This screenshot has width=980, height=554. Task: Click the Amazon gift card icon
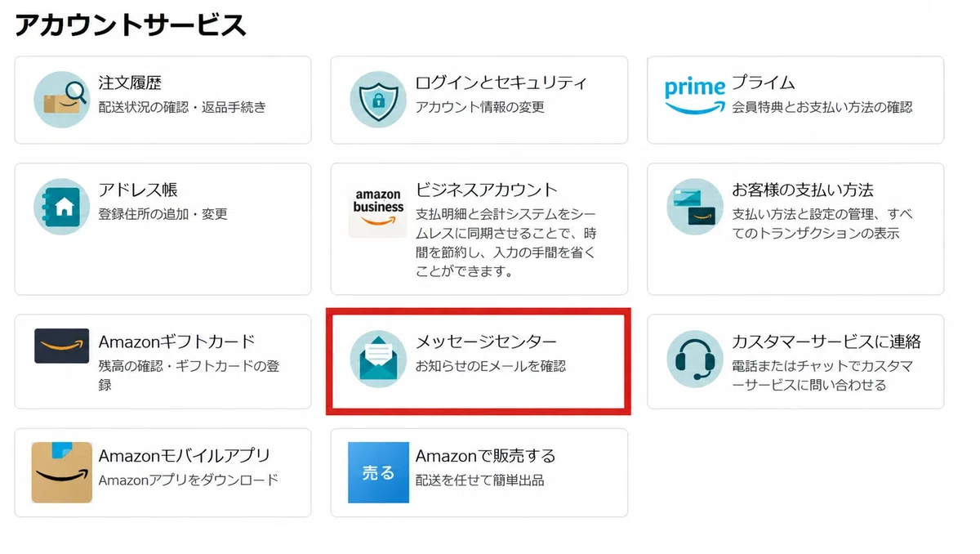(61, 346)
